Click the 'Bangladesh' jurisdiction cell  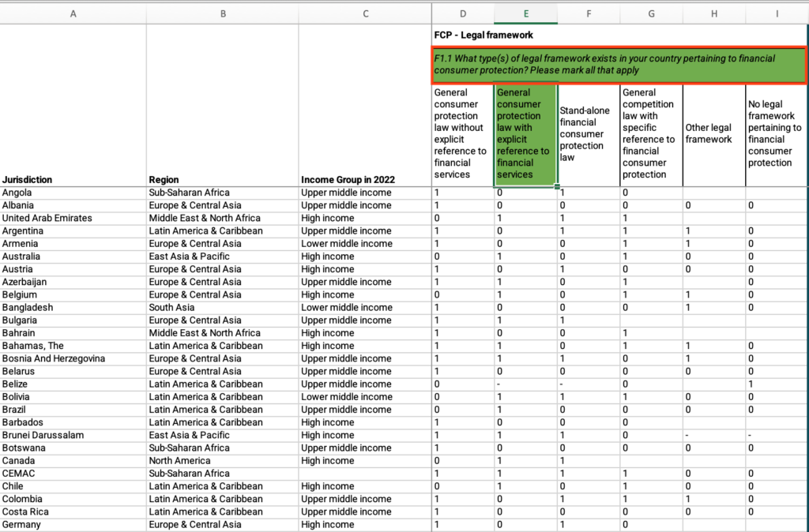[x=73, y=307]
